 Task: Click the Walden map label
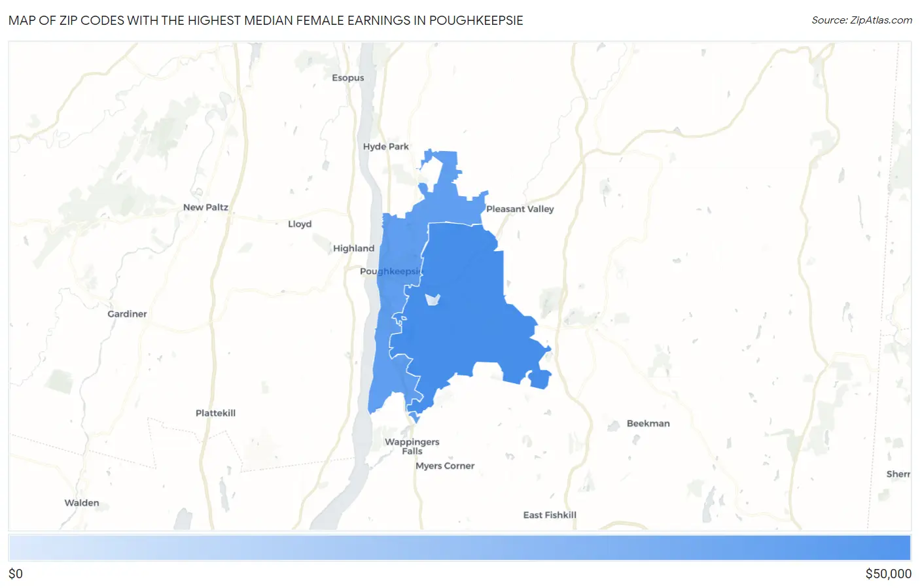(x=82, y=503)
